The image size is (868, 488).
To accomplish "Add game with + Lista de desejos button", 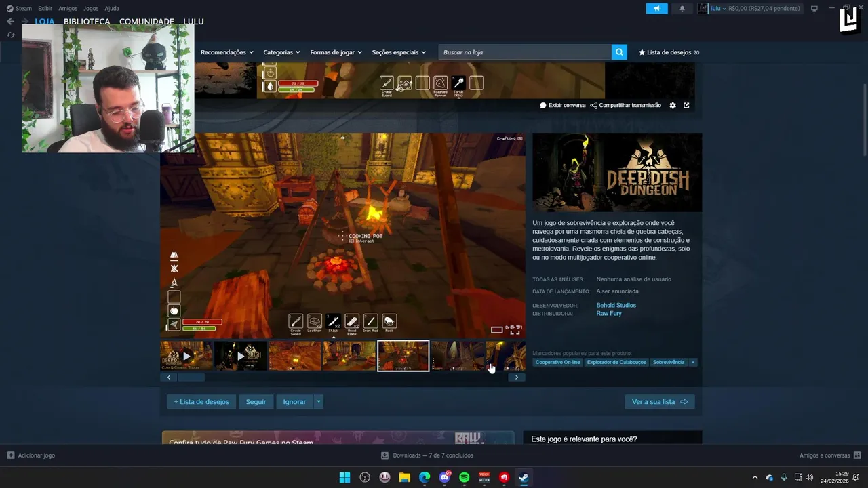I will click(201, 402).
